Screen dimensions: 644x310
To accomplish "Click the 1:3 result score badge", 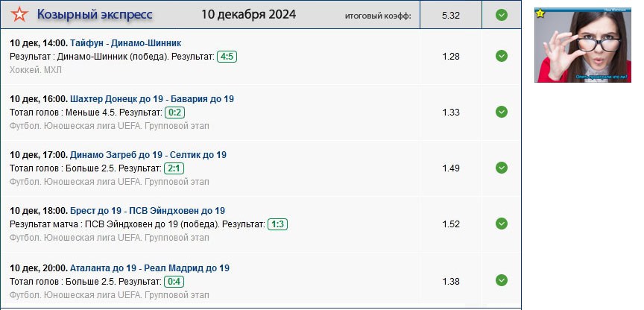I will point(277,224).
